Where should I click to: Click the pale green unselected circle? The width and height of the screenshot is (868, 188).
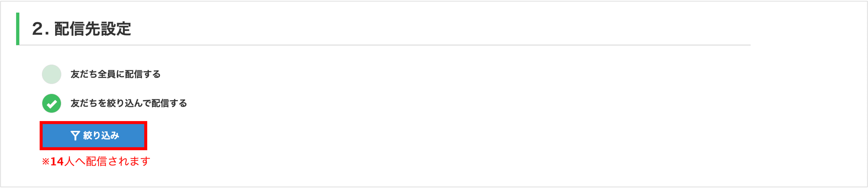[52, 74]
